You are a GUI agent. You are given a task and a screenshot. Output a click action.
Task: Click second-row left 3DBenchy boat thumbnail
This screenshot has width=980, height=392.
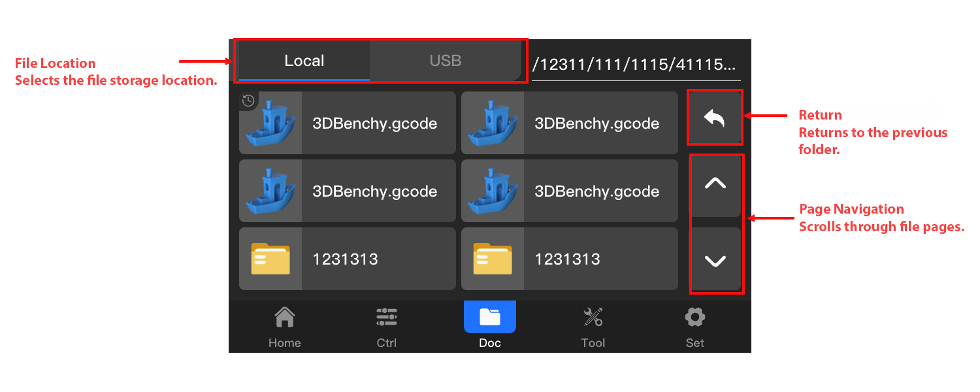click(x=270, y=191)
